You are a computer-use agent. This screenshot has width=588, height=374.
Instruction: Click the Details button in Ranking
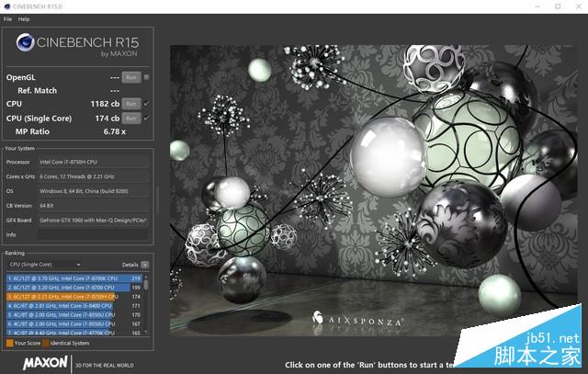(145, 265)
